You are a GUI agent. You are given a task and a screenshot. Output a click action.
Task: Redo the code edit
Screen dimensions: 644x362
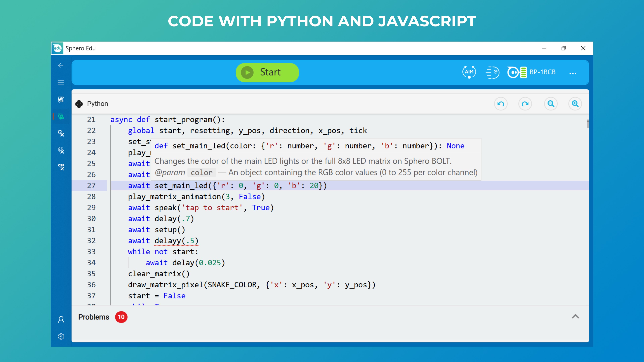coord(525,103)
